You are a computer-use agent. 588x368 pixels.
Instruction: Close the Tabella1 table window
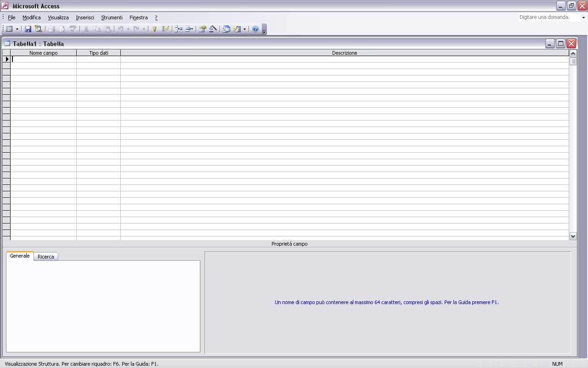(571, 44)
